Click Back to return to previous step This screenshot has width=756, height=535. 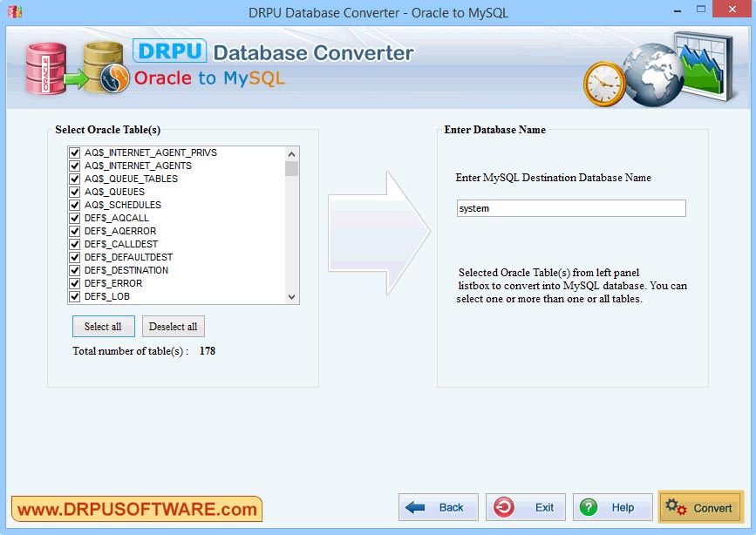point(438,507)
